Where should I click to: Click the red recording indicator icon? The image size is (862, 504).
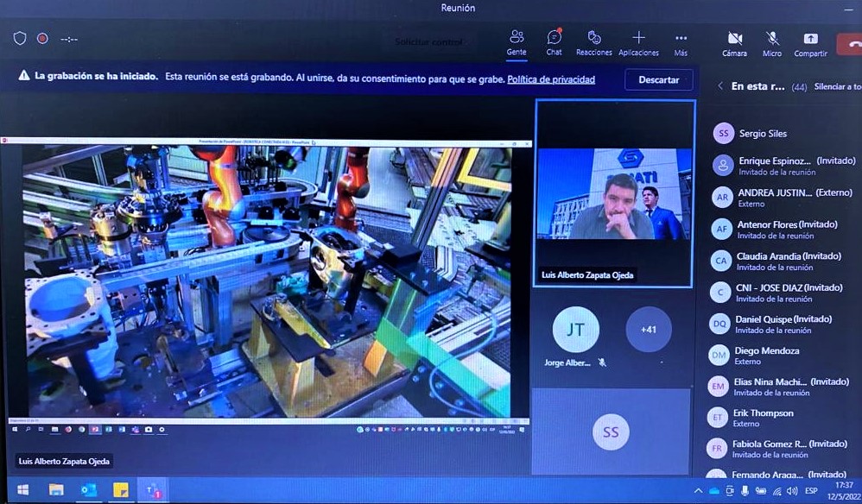point(41,39)
